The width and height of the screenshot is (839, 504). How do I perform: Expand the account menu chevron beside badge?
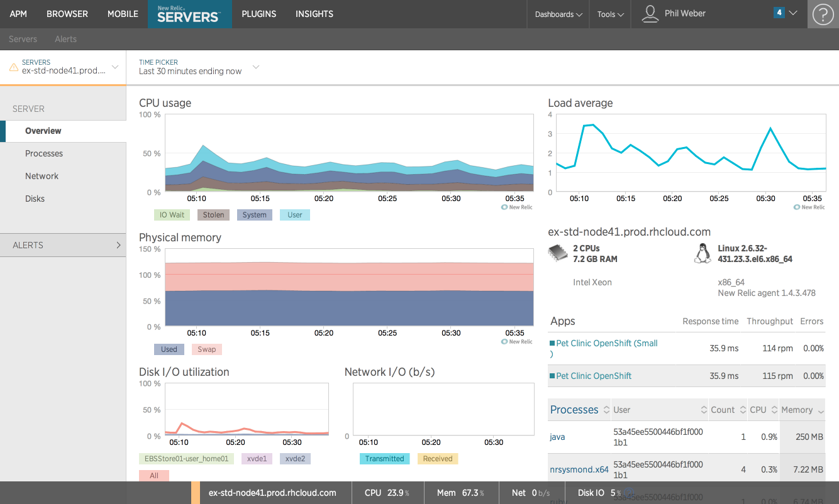click(793, 13)
